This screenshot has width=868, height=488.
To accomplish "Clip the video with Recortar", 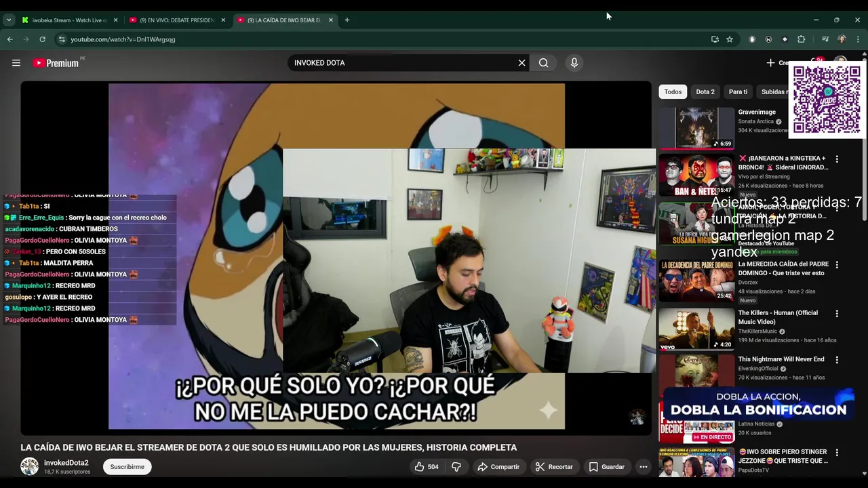I will tap(554, 467).
